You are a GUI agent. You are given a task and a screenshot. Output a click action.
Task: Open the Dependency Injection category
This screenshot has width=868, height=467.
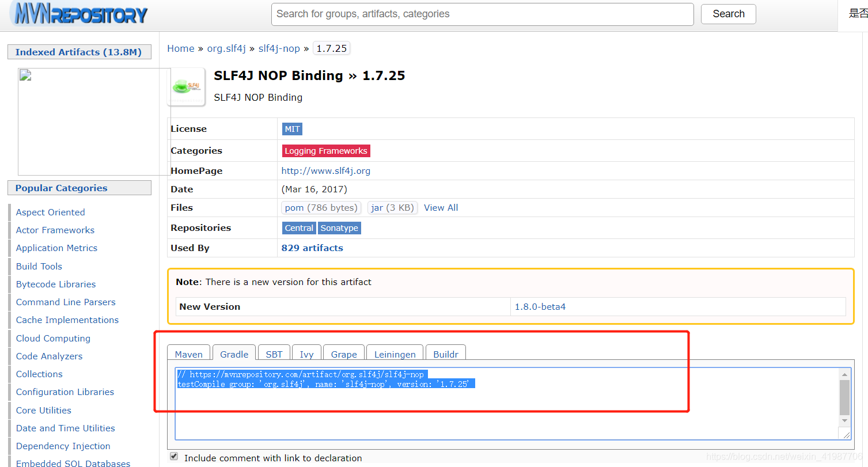[x=63, y=446]
